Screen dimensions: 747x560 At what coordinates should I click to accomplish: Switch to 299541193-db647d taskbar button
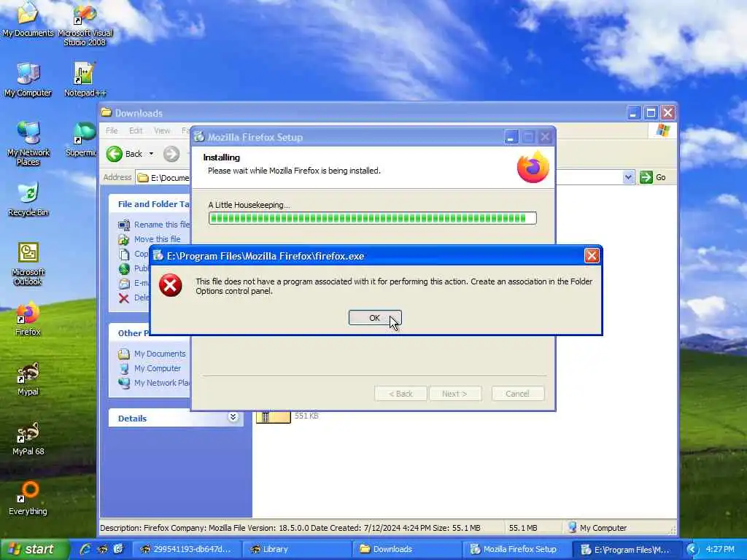tap(186, 549)
